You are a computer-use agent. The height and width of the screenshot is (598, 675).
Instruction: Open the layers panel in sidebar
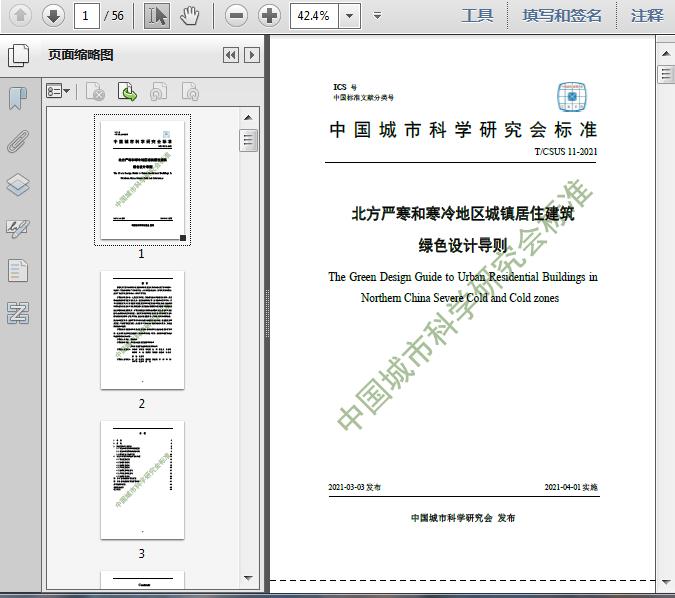pos(18,185)
